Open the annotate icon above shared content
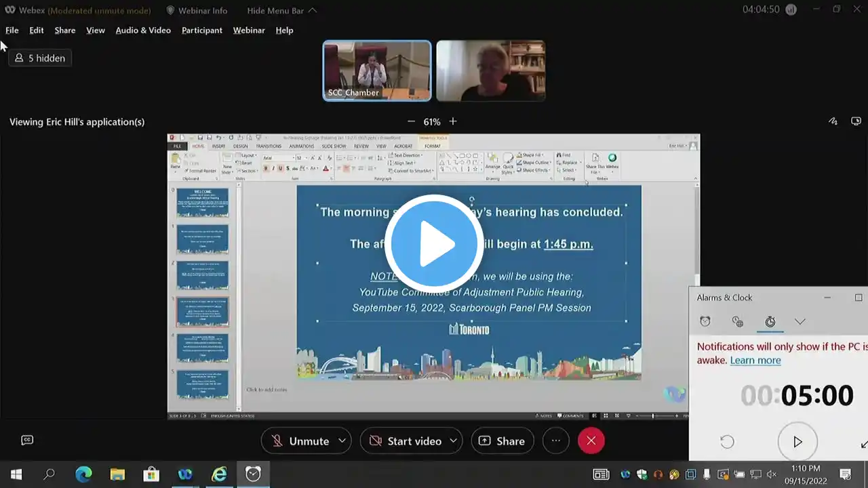This screenshot has height=488, width=868. pos(833,121)
